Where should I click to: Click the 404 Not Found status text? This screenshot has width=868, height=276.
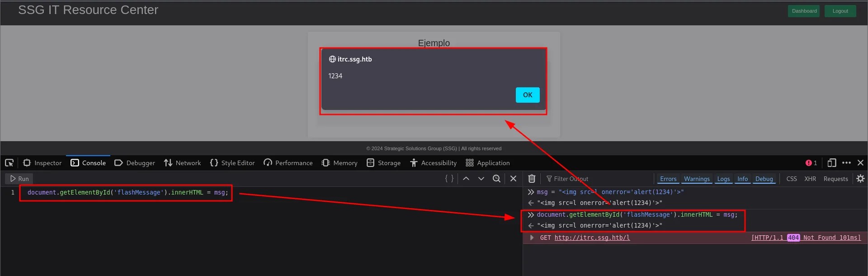coord(806,238)
